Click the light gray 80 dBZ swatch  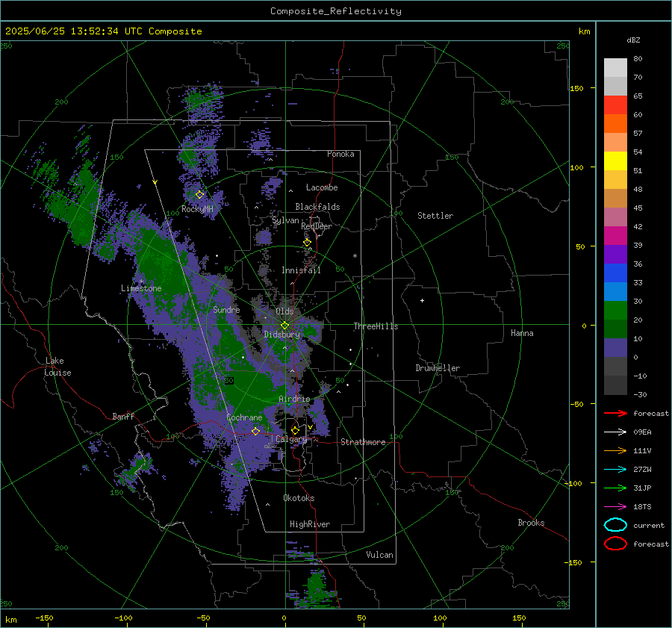[x=615, y=67]
